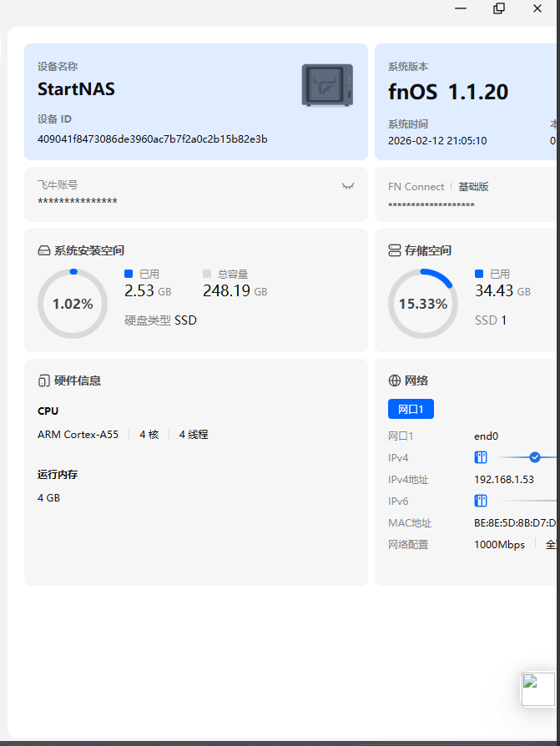Click the broken image thumbnail at bottom right
560x746 pixels.
pos(538,689)
